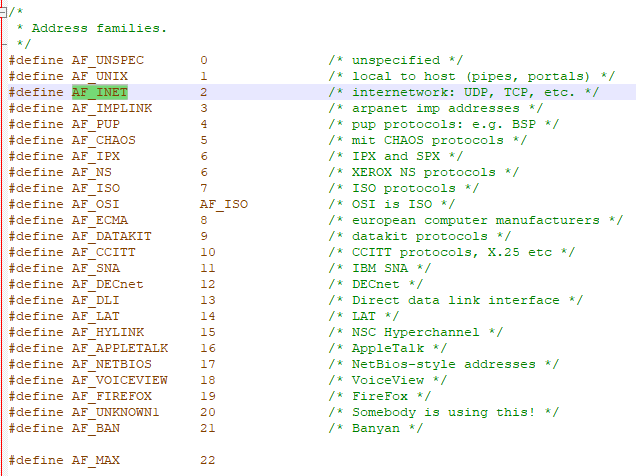Screen dimensions: 636x476
Task: Click the 'european computer manufacturers' comment
Action: click(475, 220)
